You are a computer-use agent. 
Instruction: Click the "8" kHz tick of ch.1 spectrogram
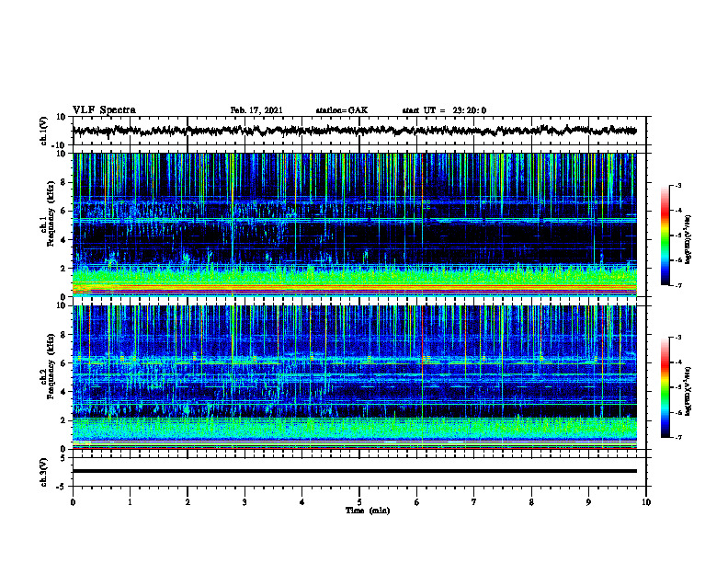point(64,182)
